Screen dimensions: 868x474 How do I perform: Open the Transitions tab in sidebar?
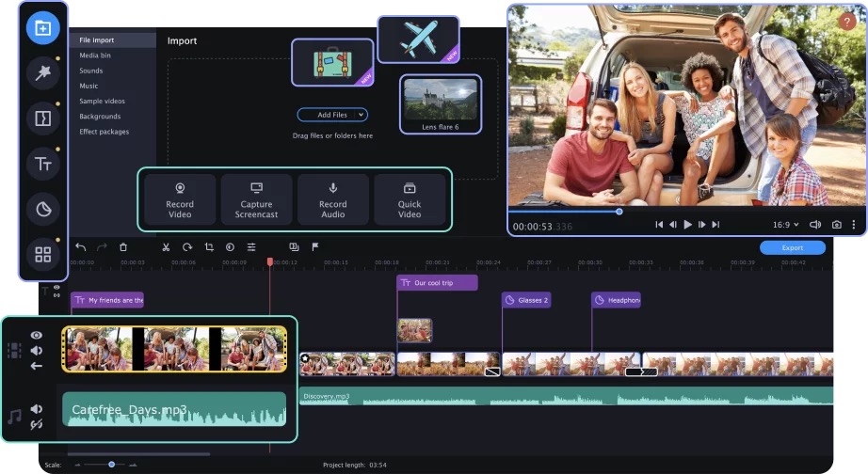tap(42, 118)
